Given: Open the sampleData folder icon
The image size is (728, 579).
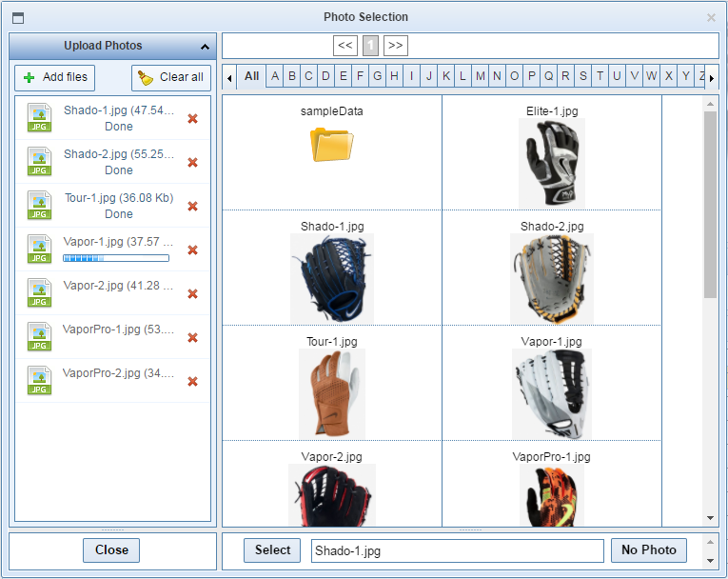Looking at the screenshot, I should (331, 144).
